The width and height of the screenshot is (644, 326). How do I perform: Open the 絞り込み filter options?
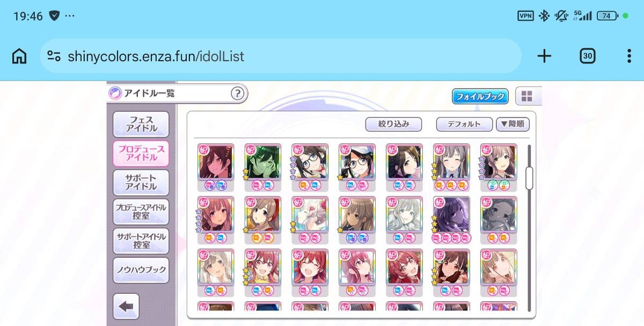coord(393,124)
